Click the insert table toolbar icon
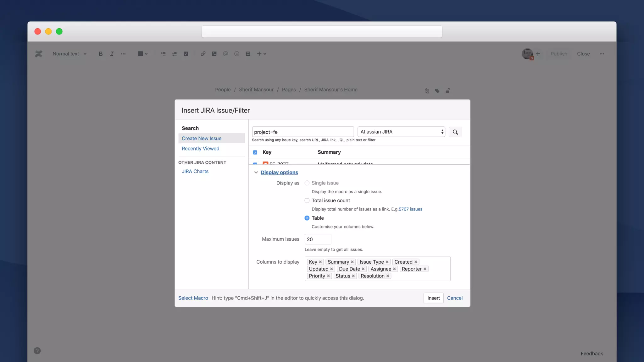Screen dimensions: 644x362 pyautogui.click(x=248, y=54)
